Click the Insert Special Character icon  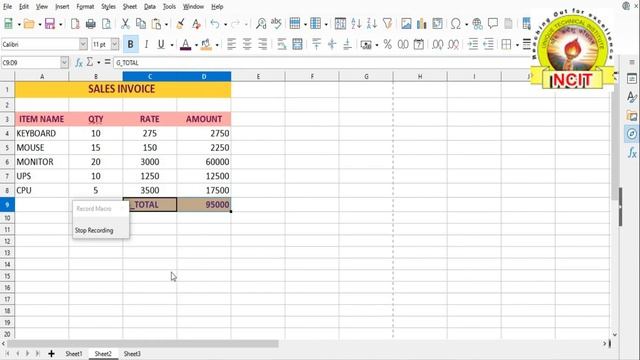pos(456,24)
